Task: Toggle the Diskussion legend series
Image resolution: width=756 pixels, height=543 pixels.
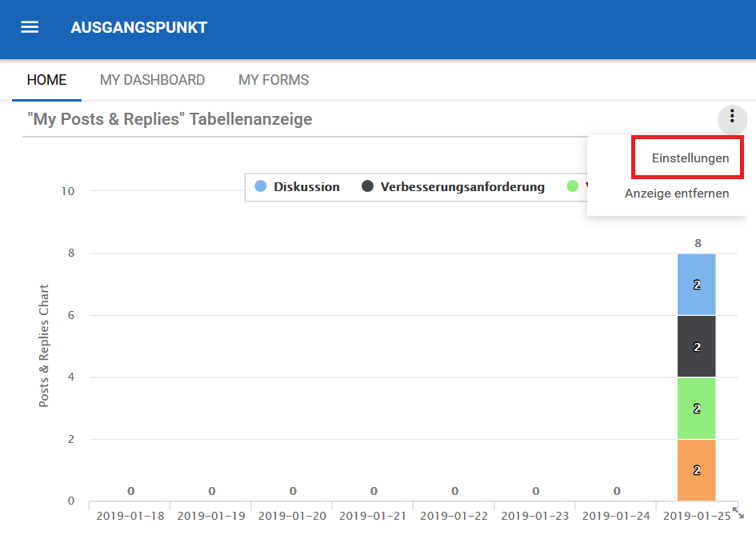Action: pyautogui.click(x=297, y=187)
